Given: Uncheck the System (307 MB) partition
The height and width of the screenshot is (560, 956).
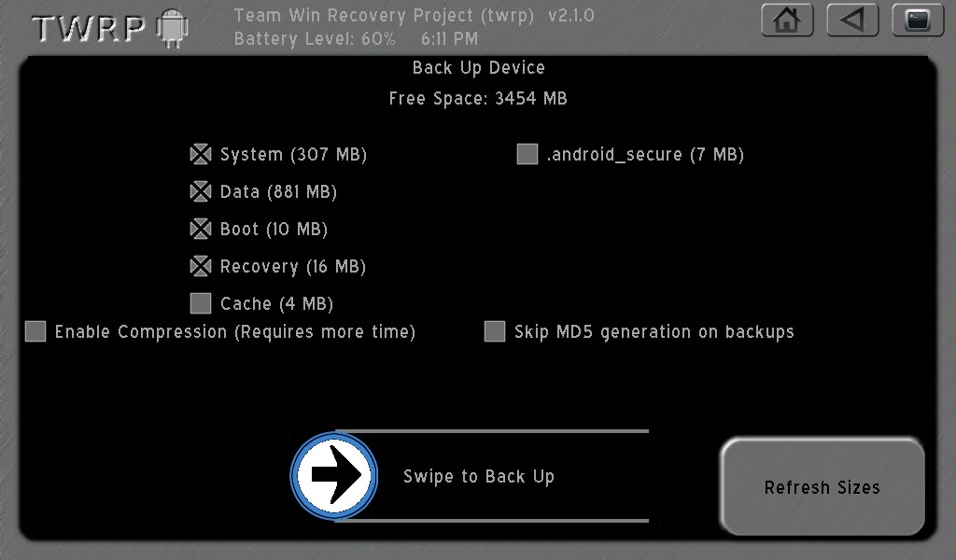Looking at the screenshot, I should (x=201, y=155).
